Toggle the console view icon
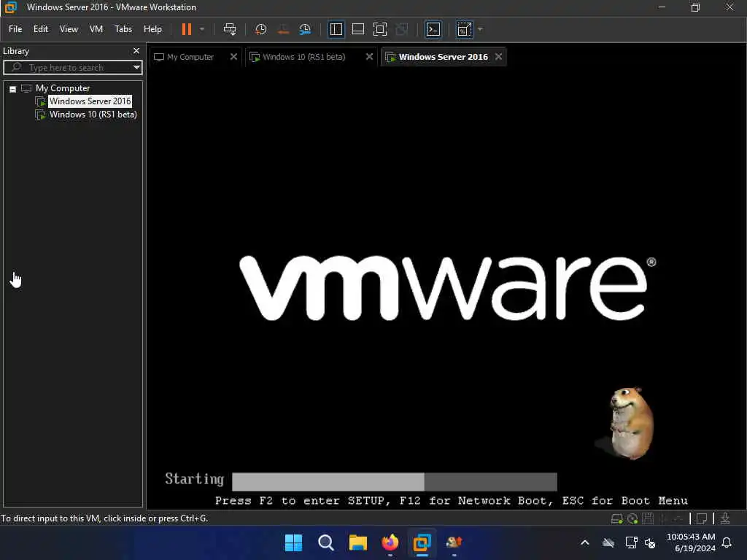Viewport: 747px width, 560px height. point(433,29)
